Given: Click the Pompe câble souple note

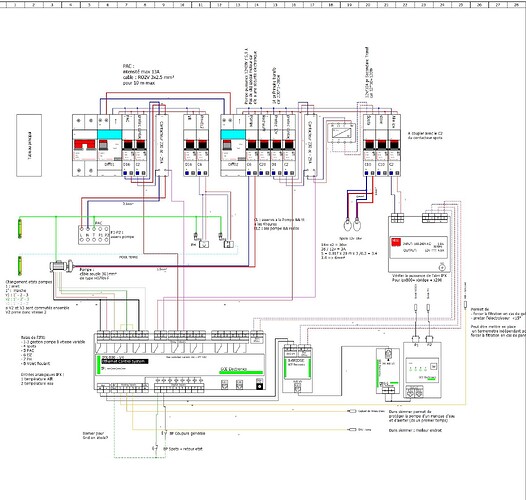Looking at the screenshot, I should click(98, 273).
